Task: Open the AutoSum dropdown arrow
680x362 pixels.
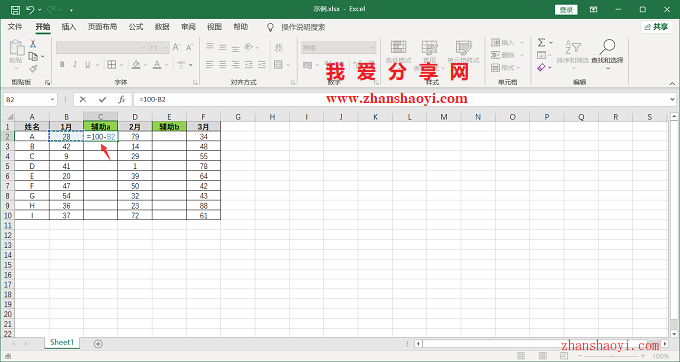Action: click(551, 42)
